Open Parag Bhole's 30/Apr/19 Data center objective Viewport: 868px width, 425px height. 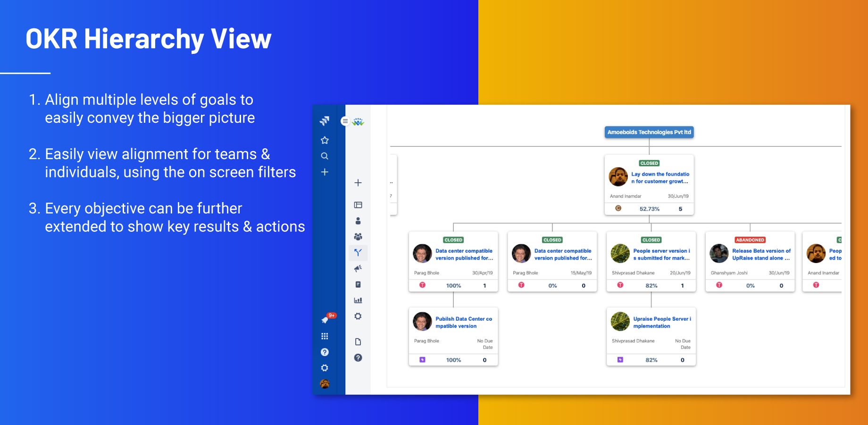pyautogui.click(x=464, y=255)
